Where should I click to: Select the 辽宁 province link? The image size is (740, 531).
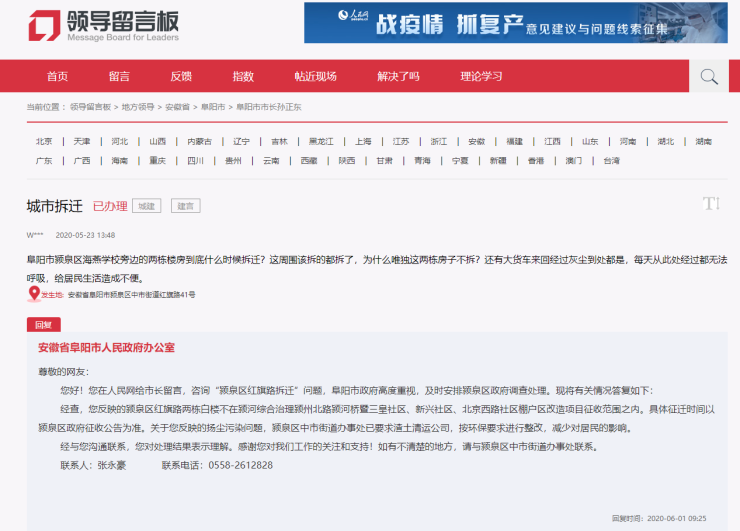coord(241,141)
